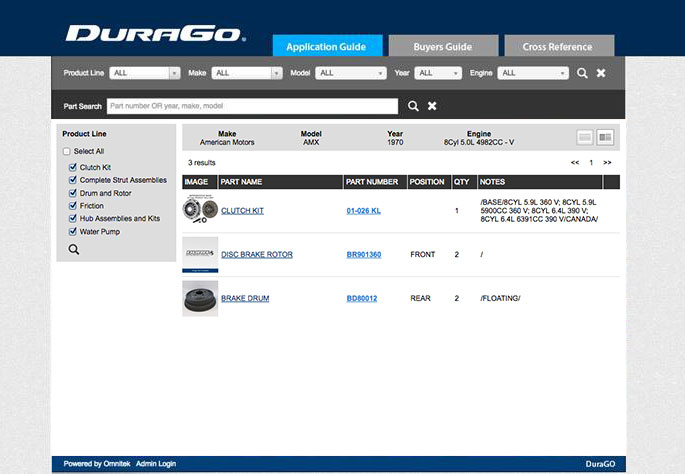Click the '3 results' text
The image size is (685, 474).
click(202, 163)
